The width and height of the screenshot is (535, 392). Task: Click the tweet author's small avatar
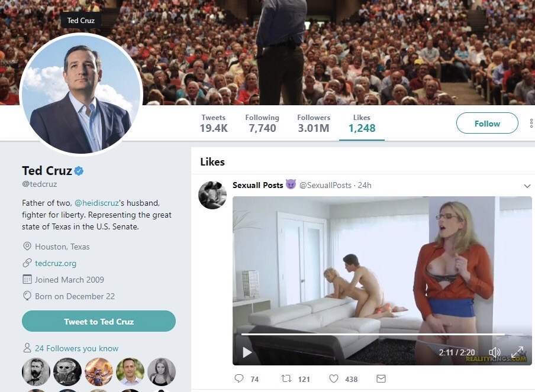click(x=212, y=195)
